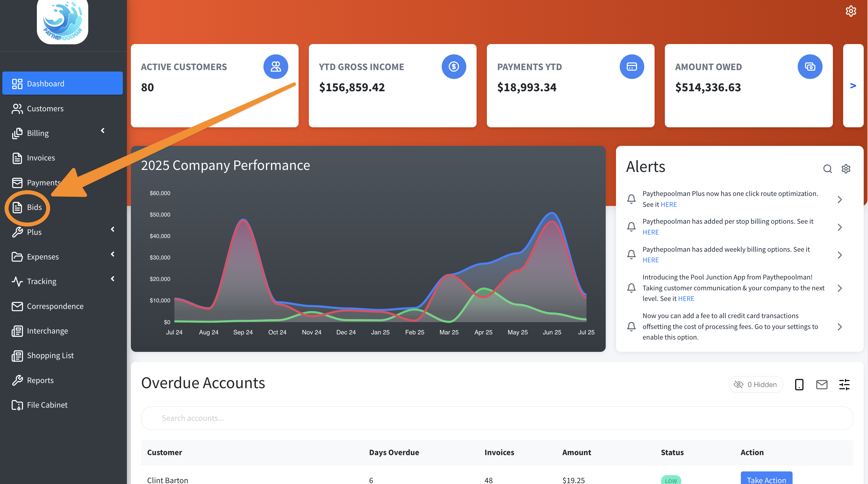Expand the Billing submenu arrow
868x484 pixels.
103,130
